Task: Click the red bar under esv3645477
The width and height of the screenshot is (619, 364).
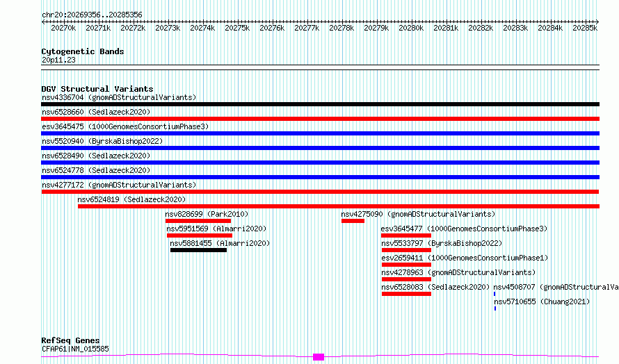Action: click(x=407, y=235)
